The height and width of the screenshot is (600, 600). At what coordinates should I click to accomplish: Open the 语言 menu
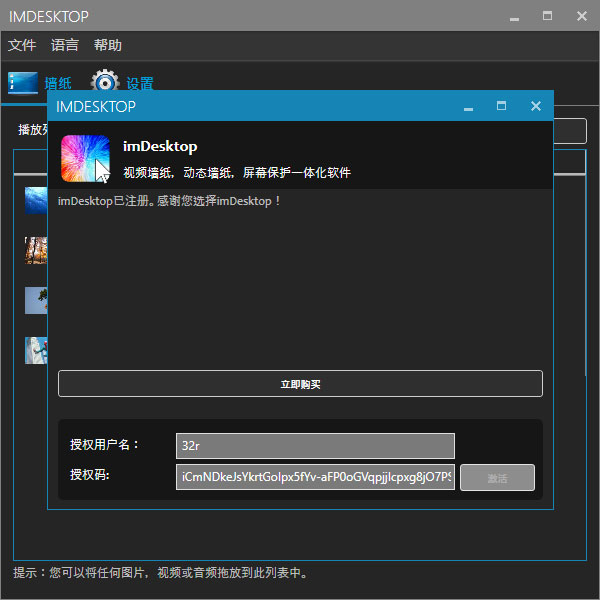pyautogui.click(x=65, y=45)
